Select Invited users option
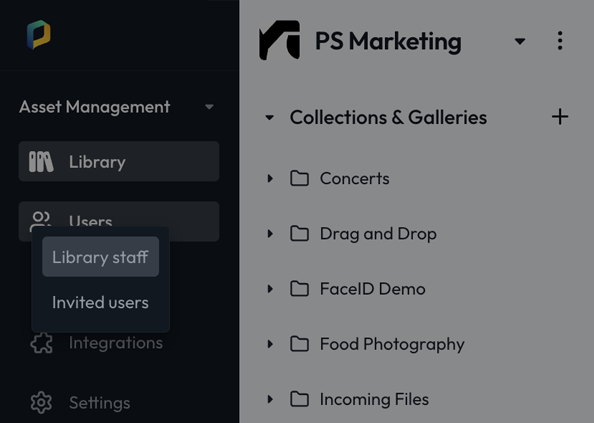 (100, 302)
